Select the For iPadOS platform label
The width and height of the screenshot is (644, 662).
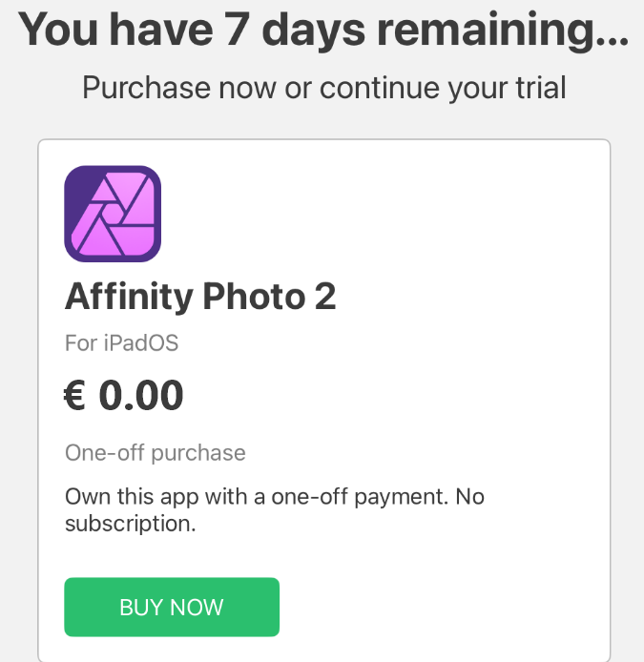click(121, 342)
